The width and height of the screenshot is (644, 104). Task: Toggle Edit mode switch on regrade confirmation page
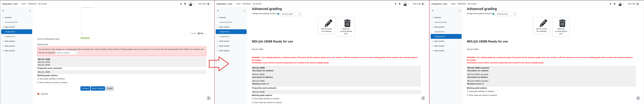209,4
